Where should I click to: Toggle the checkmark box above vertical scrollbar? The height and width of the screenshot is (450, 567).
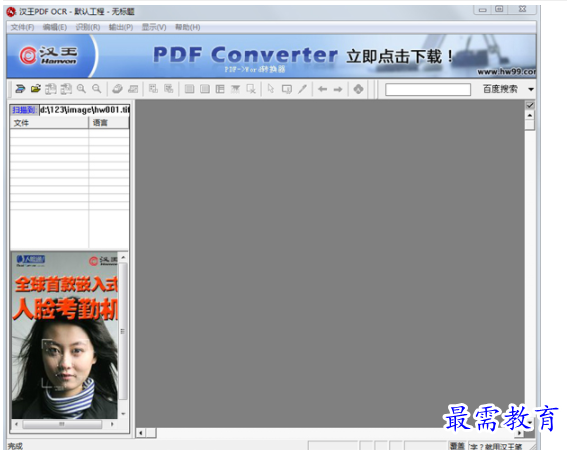530,105
